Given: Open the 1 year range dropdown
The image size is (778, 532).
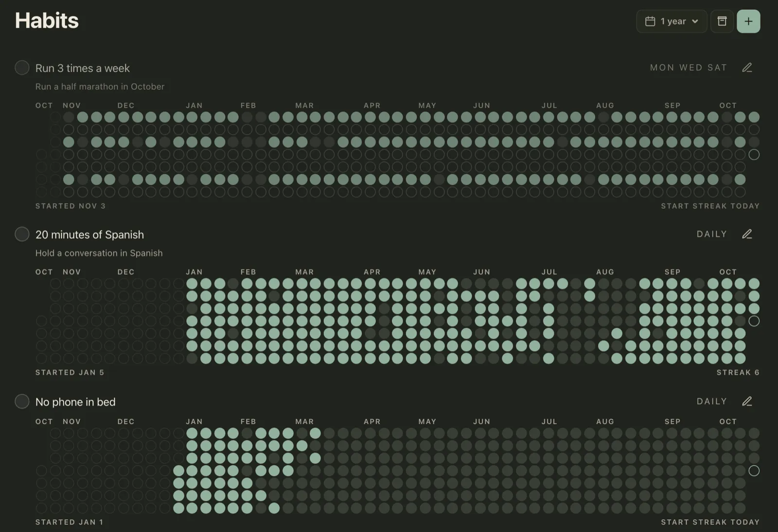Looking at the screenshot, I should click(672, 21).
